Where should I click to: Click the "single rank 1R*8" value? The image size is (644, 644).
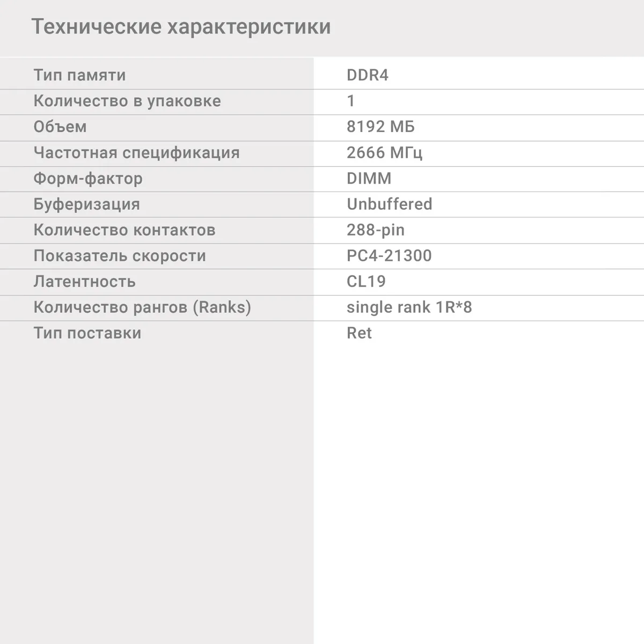[409, 307]
